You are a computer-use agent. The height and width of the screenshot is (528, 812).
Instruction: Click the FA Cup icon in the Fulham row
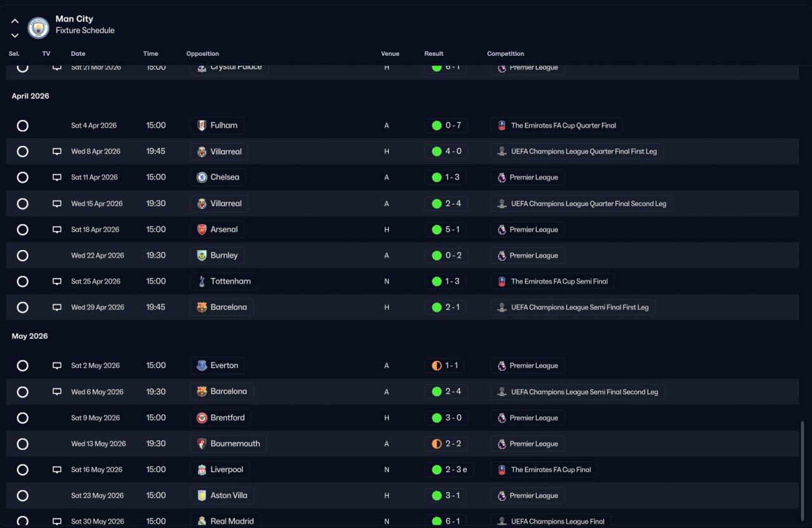coord(502,126)
